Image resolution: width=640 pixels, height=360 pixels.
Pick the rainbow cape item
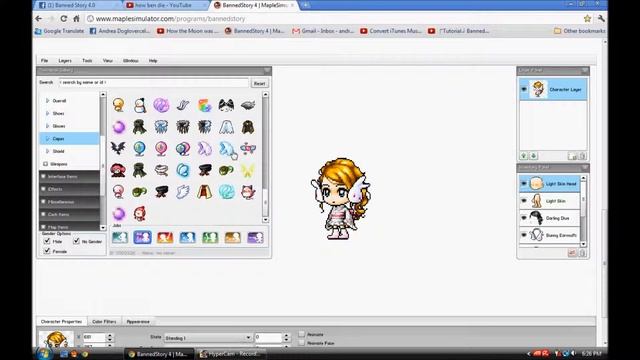pos(204,105)
